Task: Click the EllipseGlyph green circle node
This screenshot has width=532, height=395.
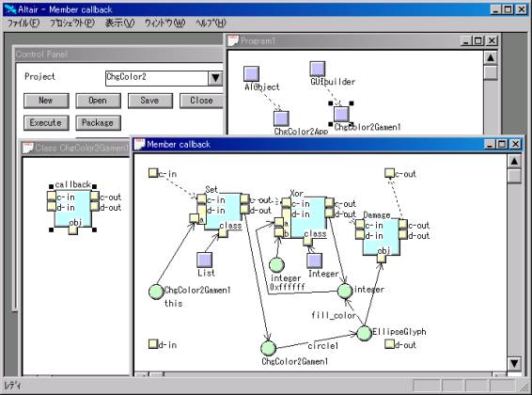Action: (x=364, y=333)
